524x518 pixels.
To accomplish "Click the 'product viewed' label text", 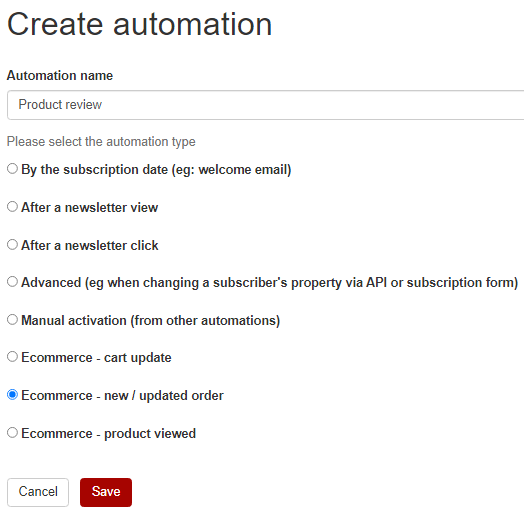I will click(x=150, y=434).
